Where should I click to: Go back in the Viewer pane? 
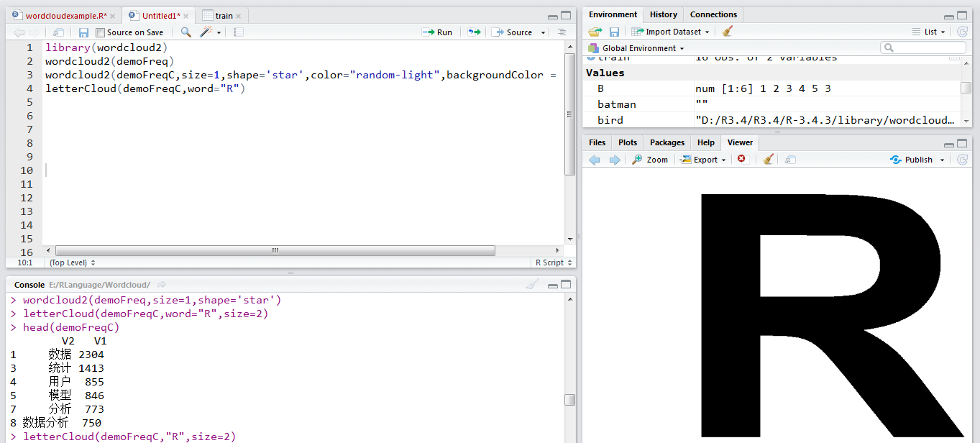594,160
